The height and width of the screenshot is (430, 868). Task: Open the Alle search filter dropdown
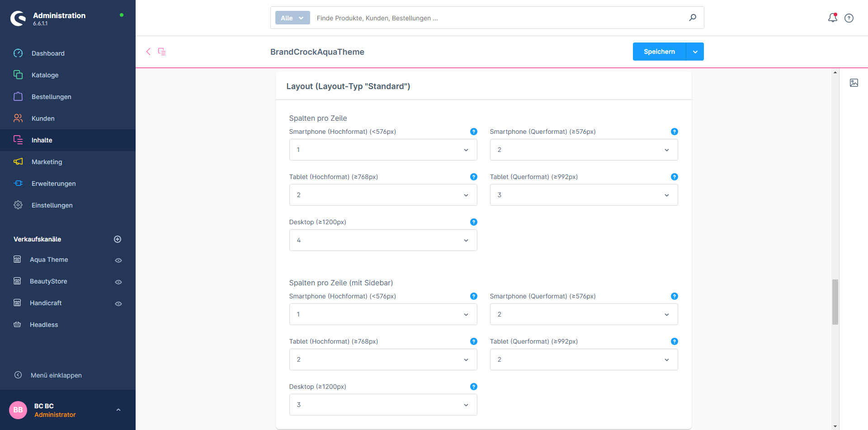[292, 18]
